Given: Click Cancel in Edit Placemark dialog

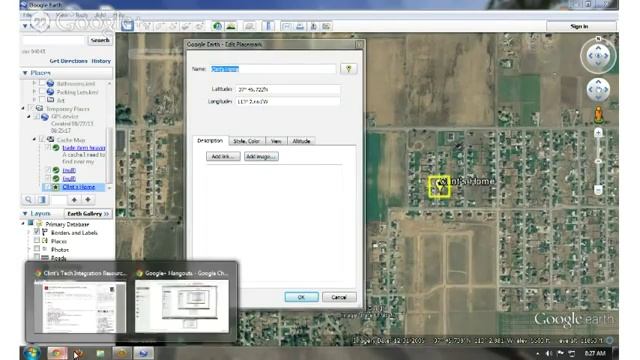Looking at the screenshot, I should click(x=339, y=297).
